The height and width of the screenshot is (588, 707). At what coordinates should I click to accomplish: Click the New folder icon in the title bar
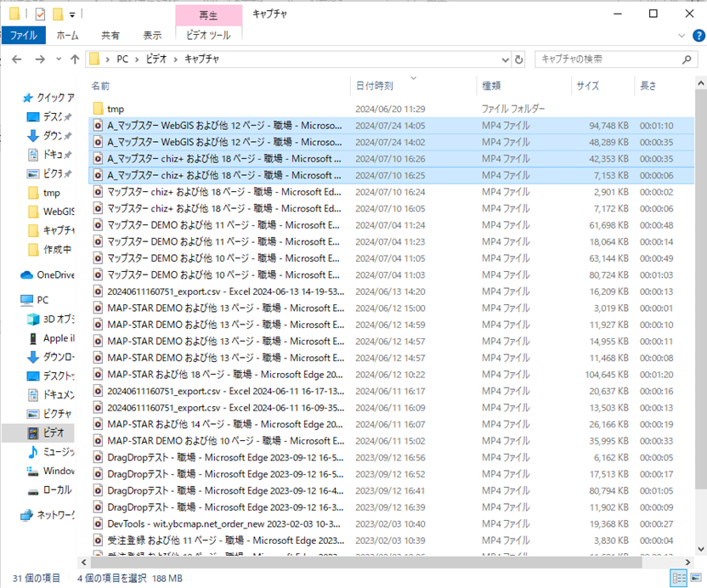tap(58, 14)
